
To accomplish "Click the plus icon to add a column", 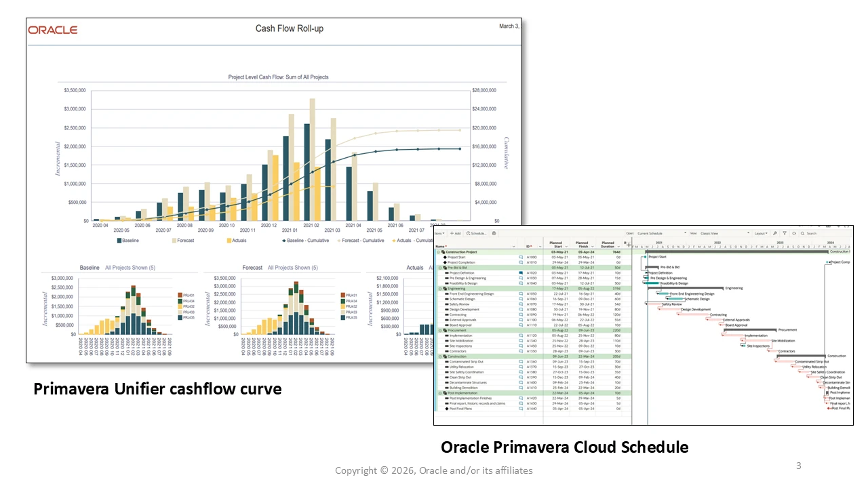I will point(629,245).
